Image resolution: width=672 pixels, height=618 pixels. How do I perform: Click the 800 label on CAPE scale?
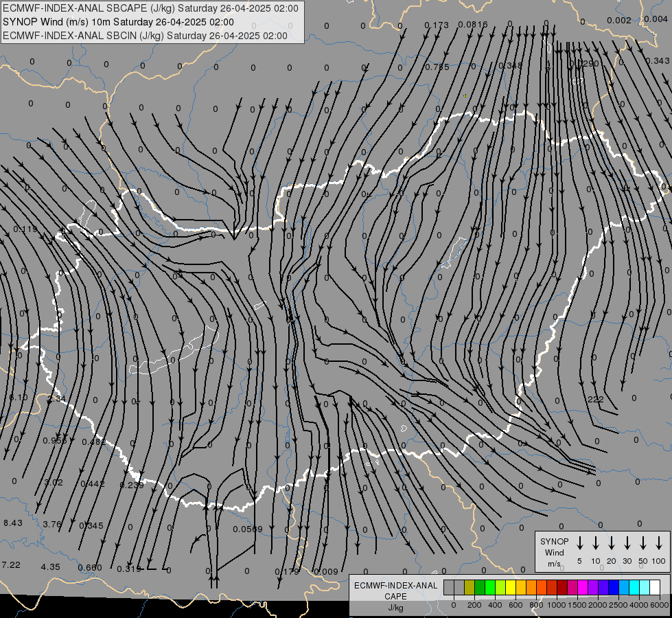pyautogui.click(x=536, y=605)
